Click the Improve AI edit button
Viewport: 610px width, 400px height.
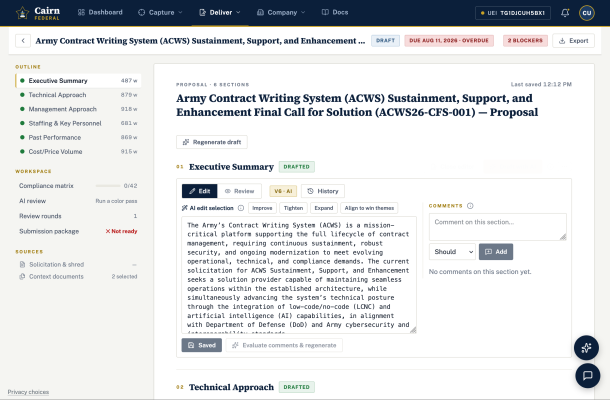262,208
